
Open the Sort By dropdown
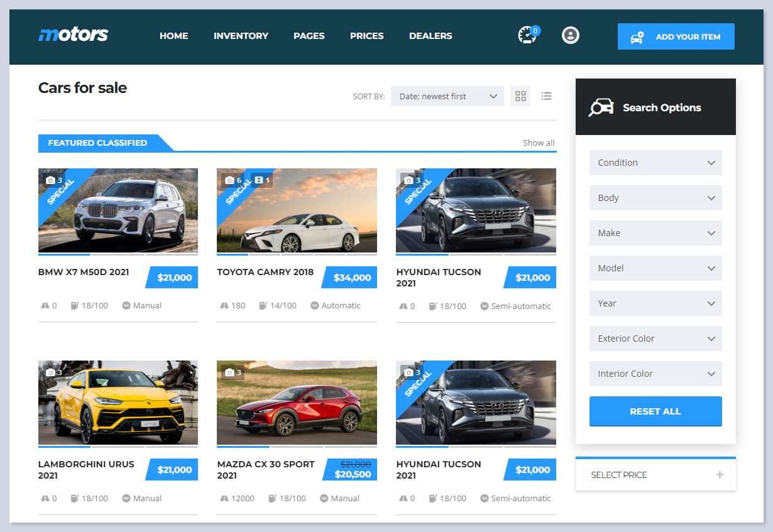(x=447, y=96)
